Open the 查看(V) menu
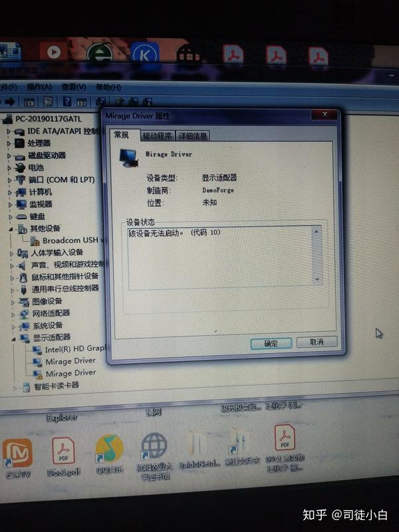The image size is (399, 532). pyautogui.click(x=74, y=87)
